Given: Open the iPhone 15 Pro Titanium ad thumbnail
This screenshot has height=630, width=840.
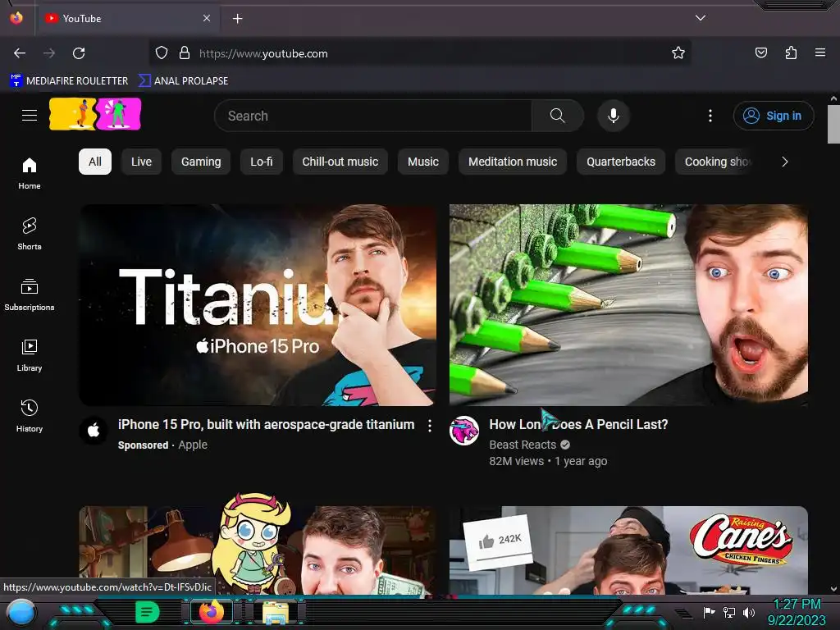Looking at the screenshot, I should 258,305.
